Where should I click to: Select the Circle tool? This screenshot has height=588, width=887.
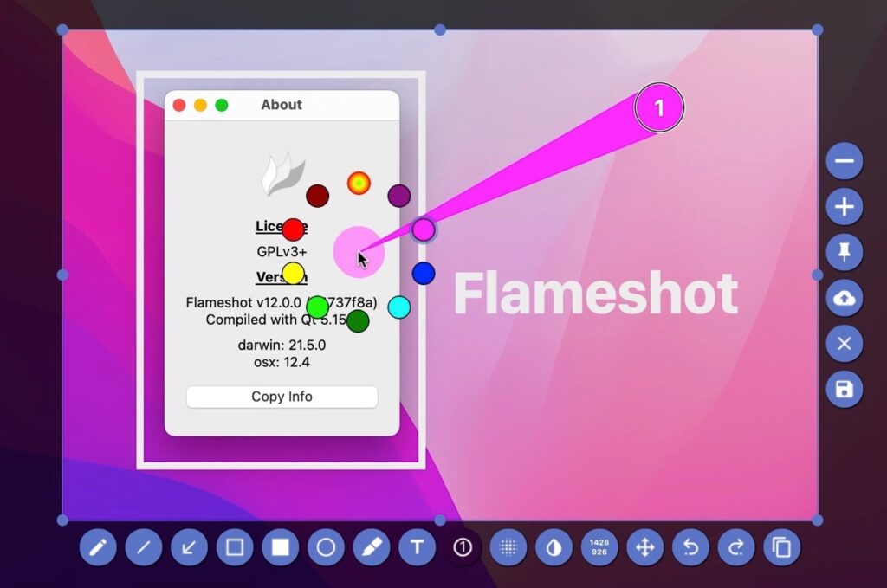tap(326, 547)
